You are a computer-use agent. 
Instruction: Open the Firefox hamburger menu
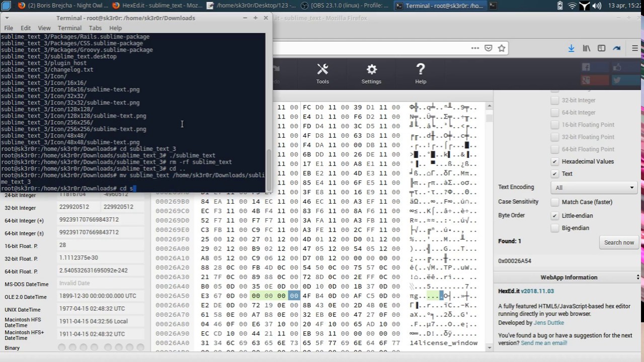[x=635, y=48]
